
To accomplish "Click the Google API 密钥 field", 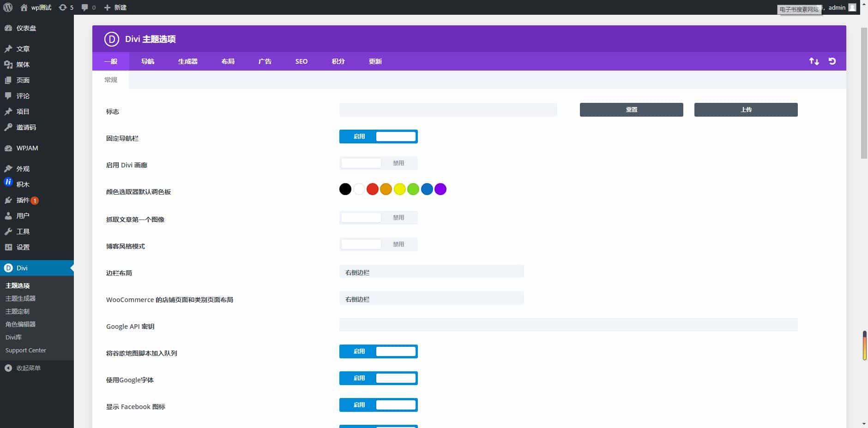I will point(568,325).
